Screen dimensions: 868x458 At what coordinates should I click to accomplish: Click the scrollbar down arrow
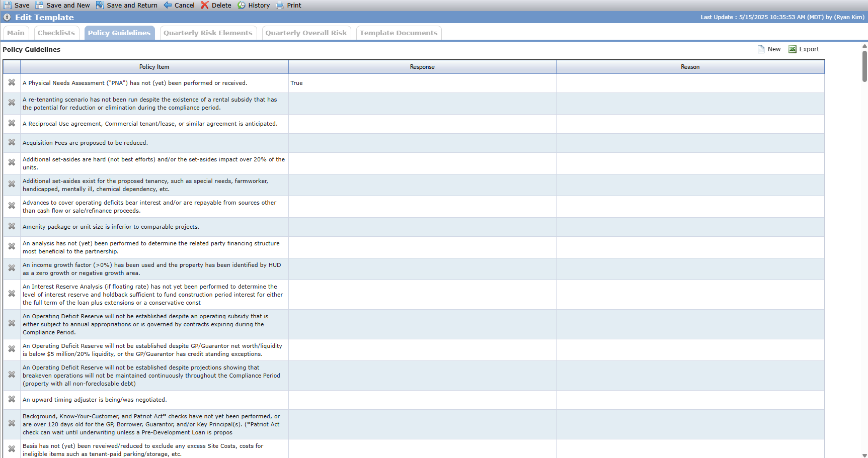click(864, 455)
